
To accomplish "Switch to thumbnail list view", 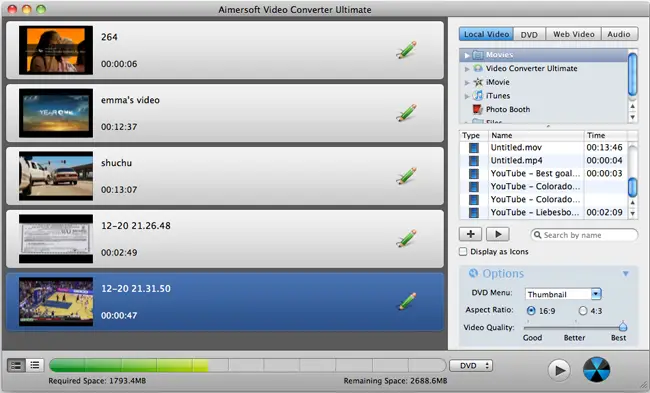I will click(16, 365).
